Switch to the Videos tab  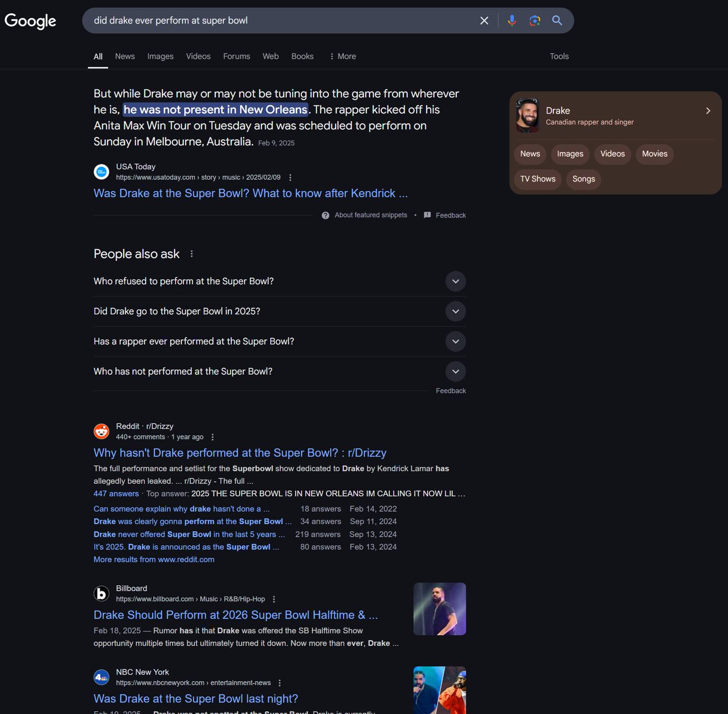pyautogui.click(x=198, y=56)
